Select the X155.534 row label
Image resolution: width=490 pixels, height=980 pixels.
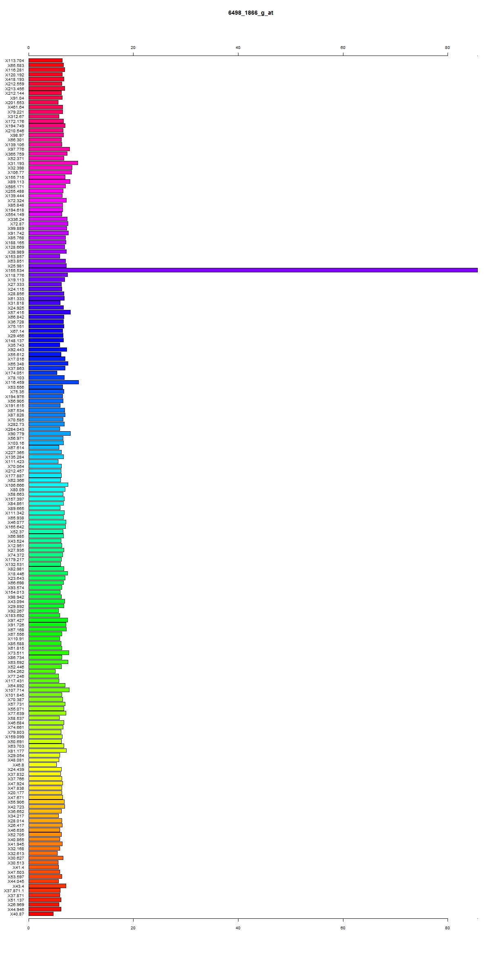(x=15, y=270)
